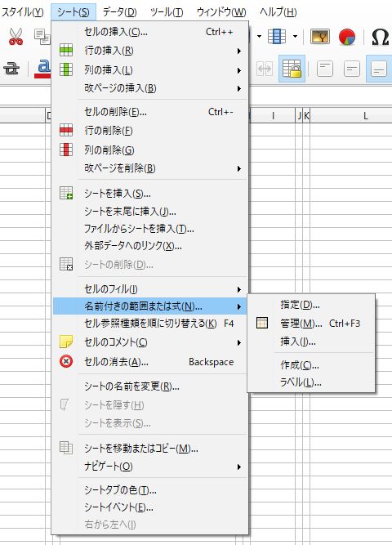Choose 外部データへのリンク(X)... entry

click(149, 246)
